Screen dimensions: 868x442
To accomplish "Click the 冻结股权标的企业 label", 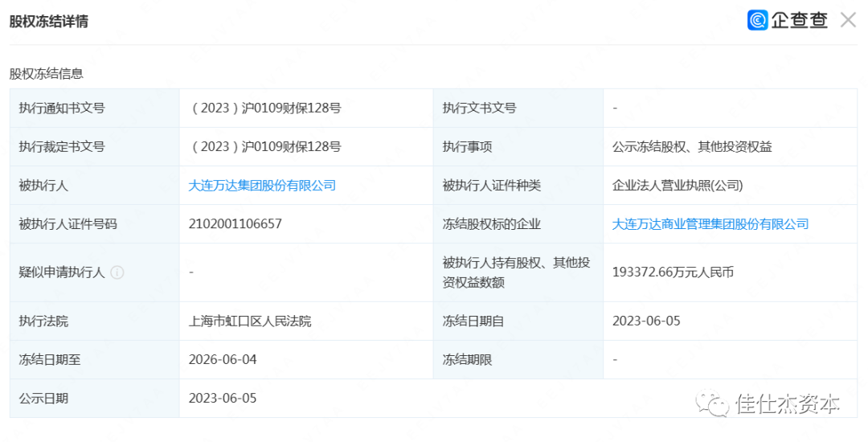I will 492,224.
